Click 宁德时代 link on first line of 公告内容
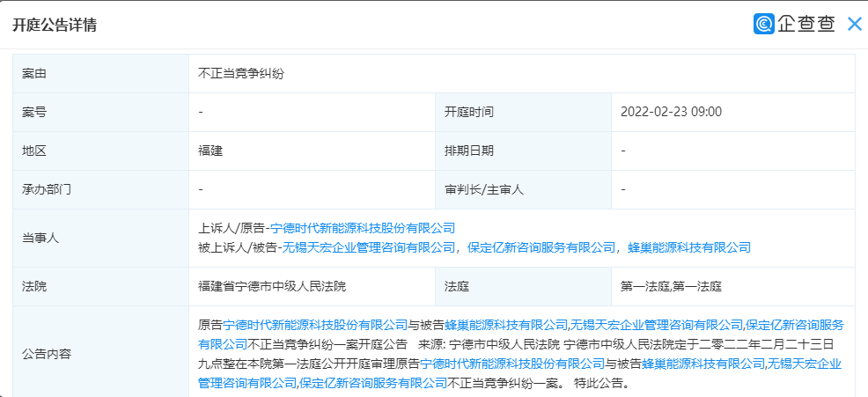 (315, 325)
